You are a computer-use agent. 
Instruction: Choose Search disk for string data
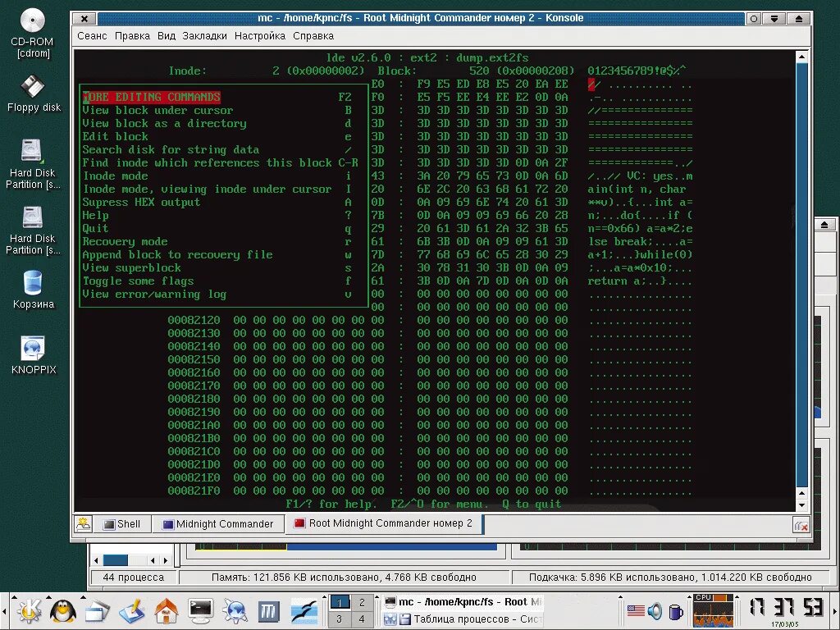(x=217, y=149)
